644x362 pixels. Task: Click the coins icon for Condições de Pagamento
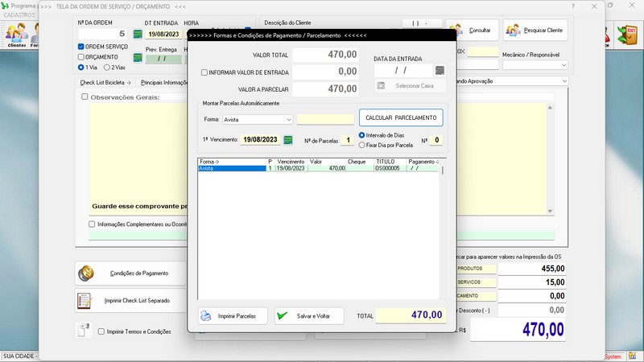click(x=85, y=274)
